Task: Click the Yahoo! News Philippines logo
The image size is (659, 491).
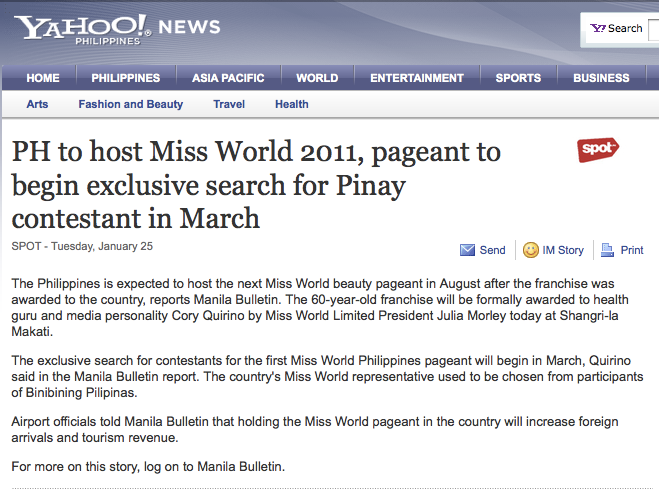Action: click(117, 29)
